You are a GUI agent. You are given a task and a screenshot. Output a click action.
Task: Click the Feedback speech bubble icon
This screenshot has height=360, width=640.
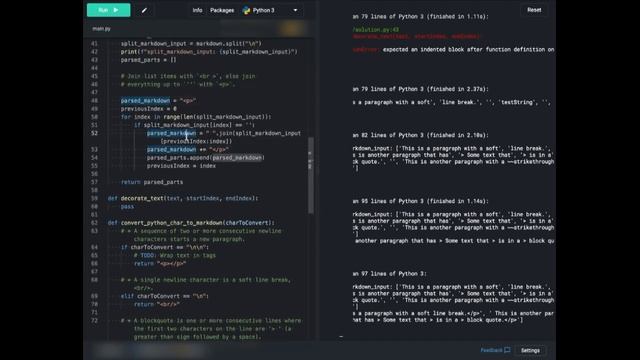pyautogui.click(x=507, y=350)
